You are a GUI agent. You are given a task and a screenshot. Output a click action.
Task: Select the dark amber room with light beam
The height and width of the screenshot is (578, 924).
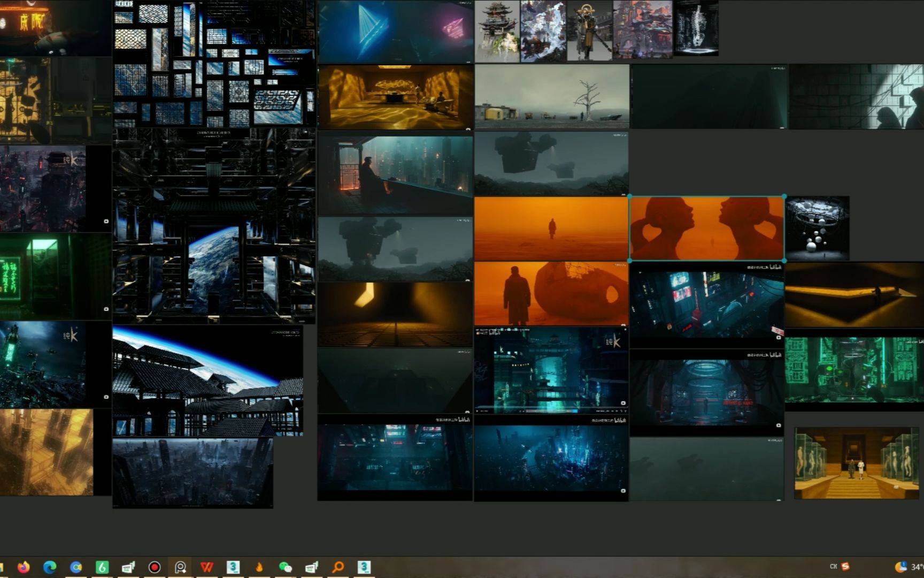tap(396, 315)
